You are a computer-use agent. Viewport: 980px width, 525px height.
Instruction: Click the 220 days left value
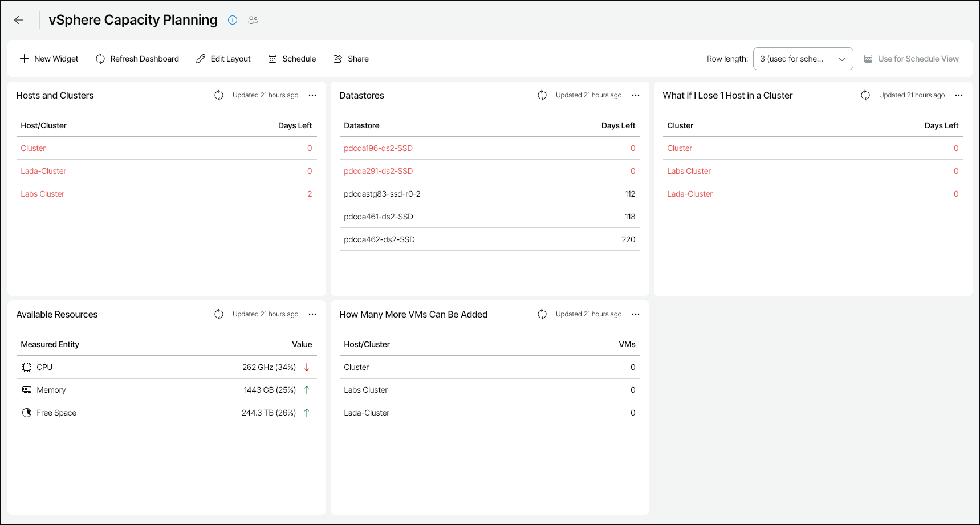[x=628, y=239]
